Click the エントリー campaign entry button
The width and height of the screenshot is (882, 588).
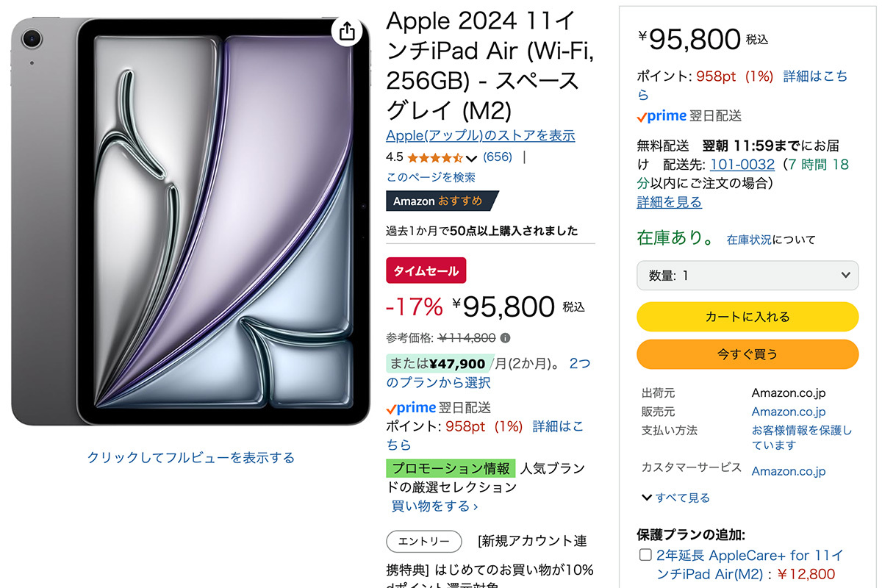(x=424, y=542)
